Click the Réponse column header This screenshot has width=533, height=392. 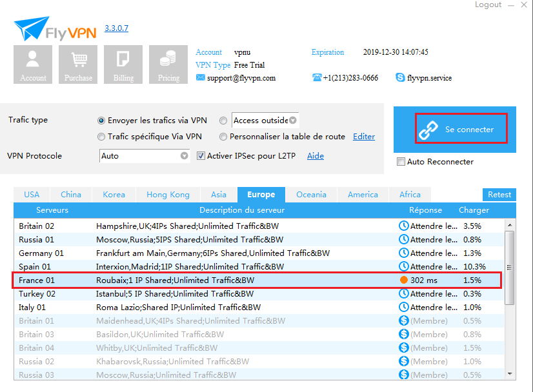click(425, 210)
